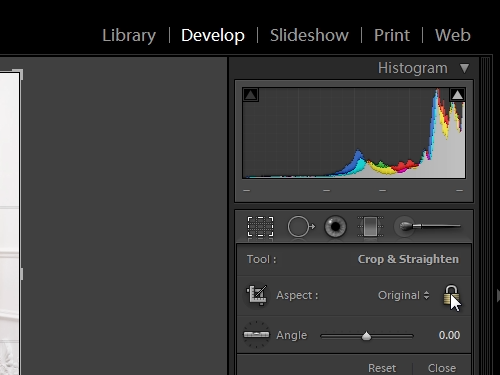This screenshot has width=500, height=375.
Task: Open the Aspect Original dropdown
Action: click(x=403, y=295)
